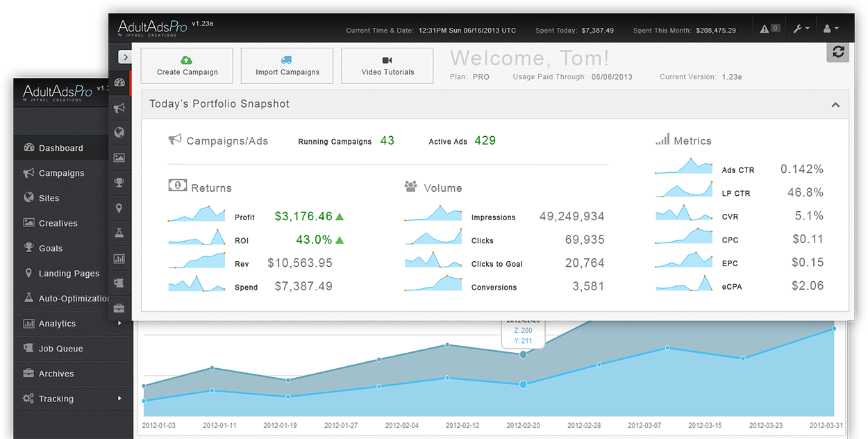868x439 pixels.
Task: Collapse Today's Portfolio Snapshot panel
Action: point(835,105)
